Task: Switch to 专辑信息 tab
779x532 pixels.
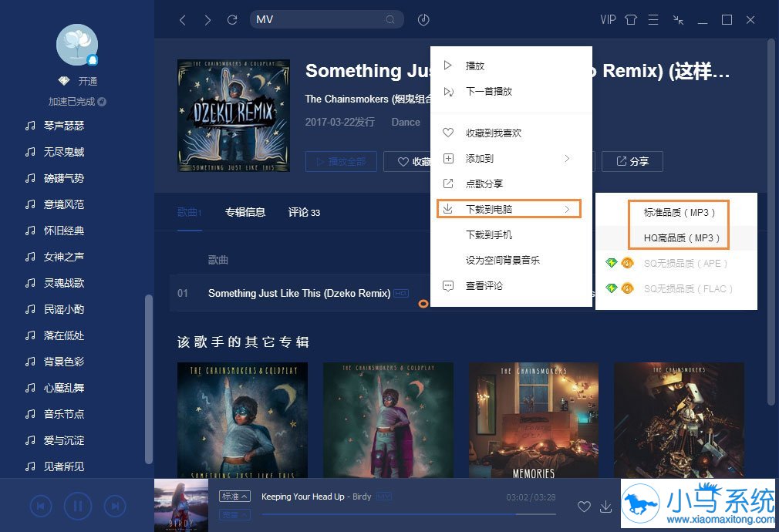Action: coord(245,213)
